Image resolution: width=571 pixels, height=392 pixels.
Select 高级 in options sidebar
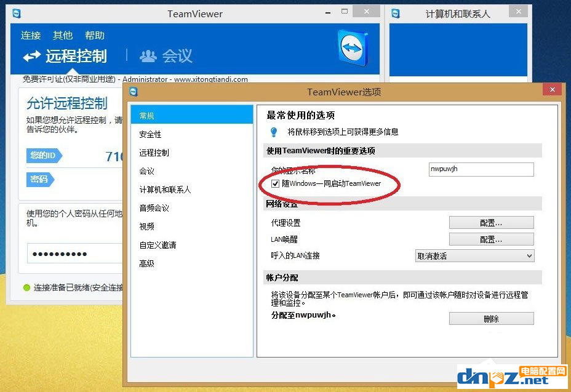point(192,263)
